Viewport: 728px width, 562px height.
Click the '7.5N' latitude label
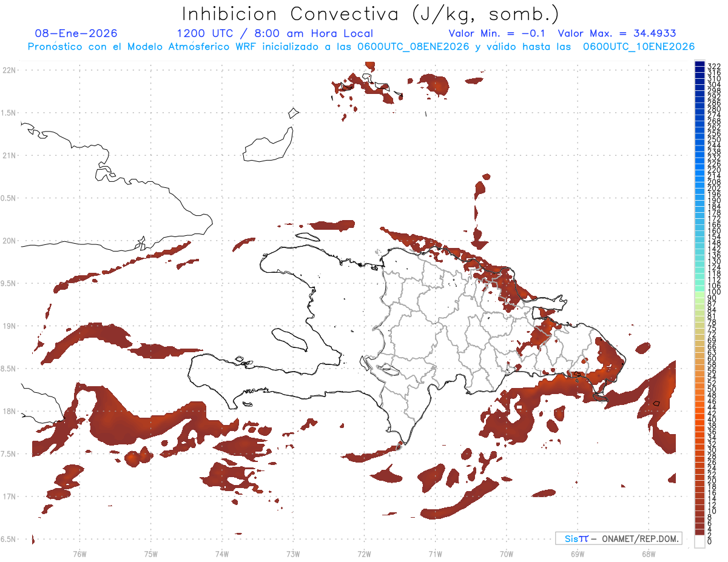coord(8,454)
